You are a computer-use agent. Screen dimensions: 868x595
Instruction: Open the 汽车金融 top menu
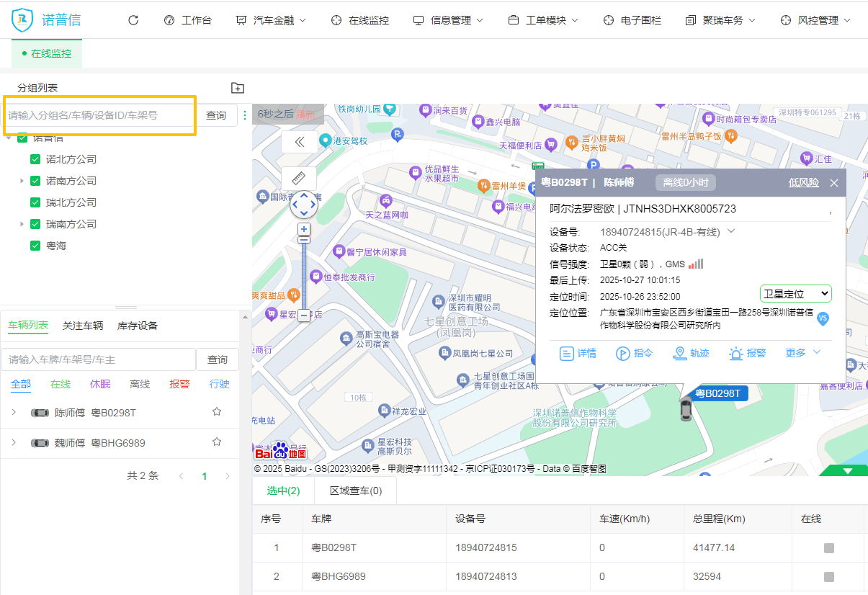[x=271, y=20]
